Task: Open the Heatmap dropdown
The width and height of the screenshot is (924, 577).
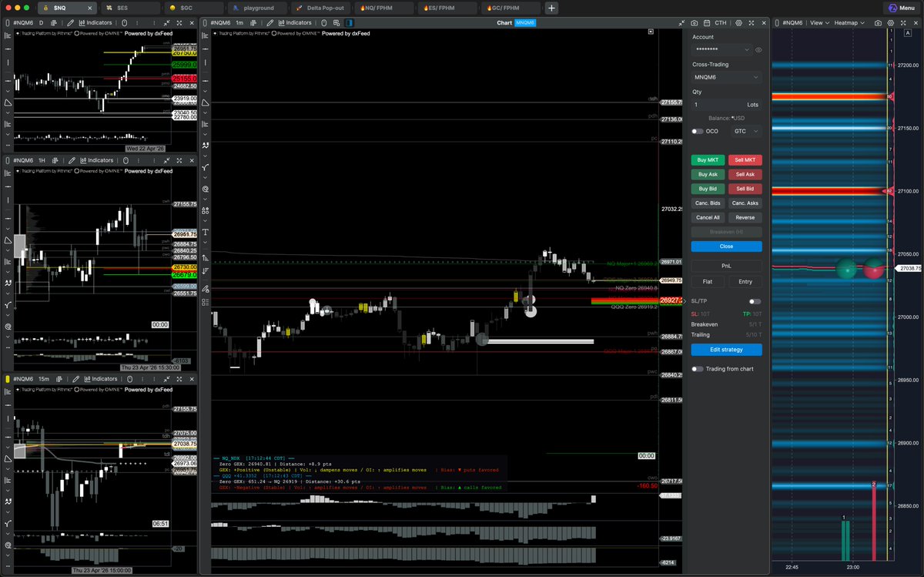Action: 849,23
